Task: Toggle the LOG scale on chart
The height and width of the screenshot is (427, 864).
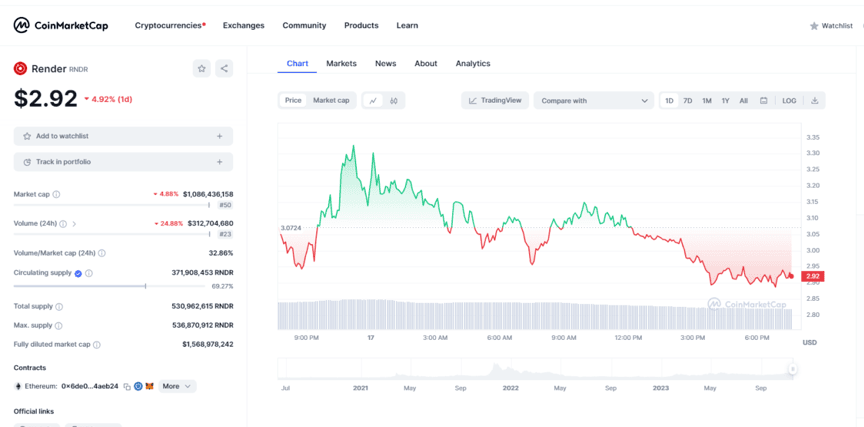Action: click(x=789, y=100)
